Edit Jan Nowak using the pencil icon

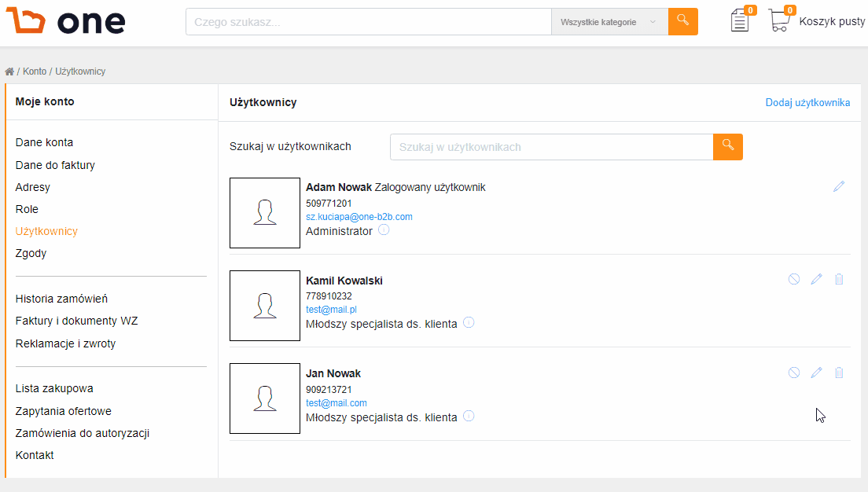click(x=817, y=373)
